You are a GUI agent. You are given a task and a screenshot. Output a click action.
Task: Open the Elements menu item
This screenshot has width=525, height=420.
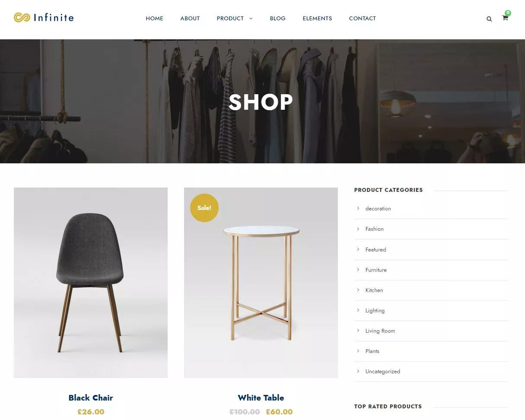(317, 19)
